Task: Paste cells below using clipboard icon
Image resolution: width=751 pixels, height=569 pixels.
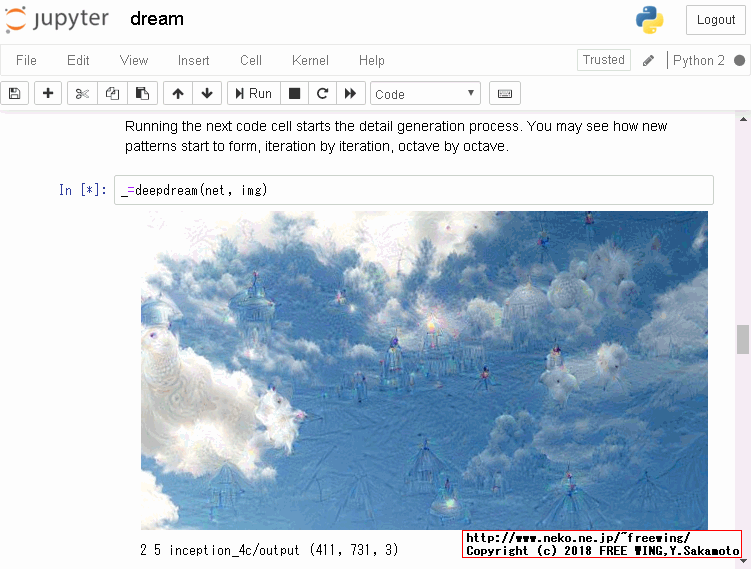Action: pos(142,94)
